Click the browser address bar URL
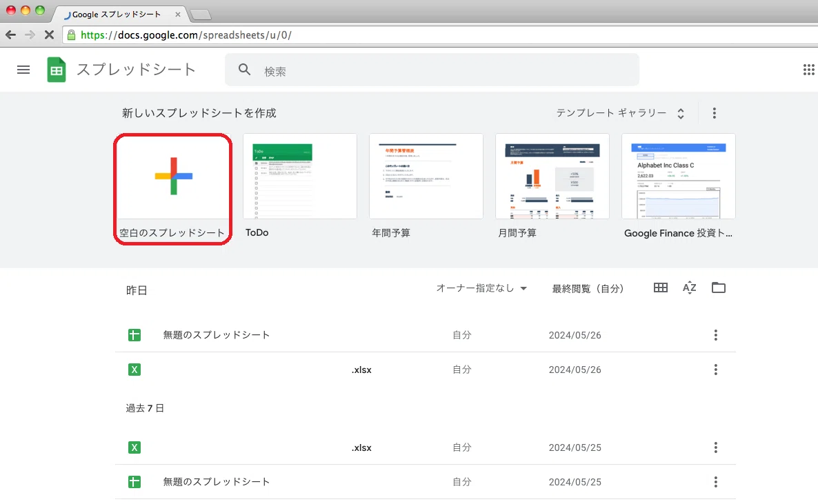 [x=186, y=35]
